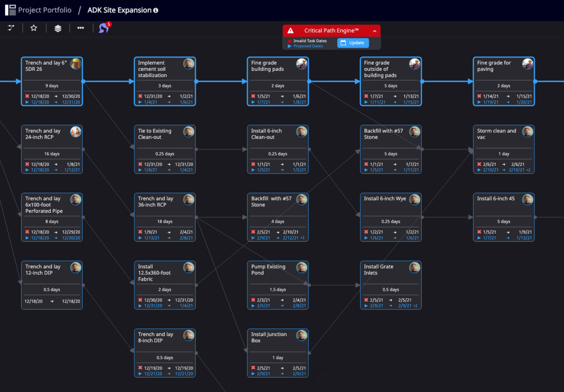
Task: Go to Project Portfolio breadcrumb
Action: point(45,10)
